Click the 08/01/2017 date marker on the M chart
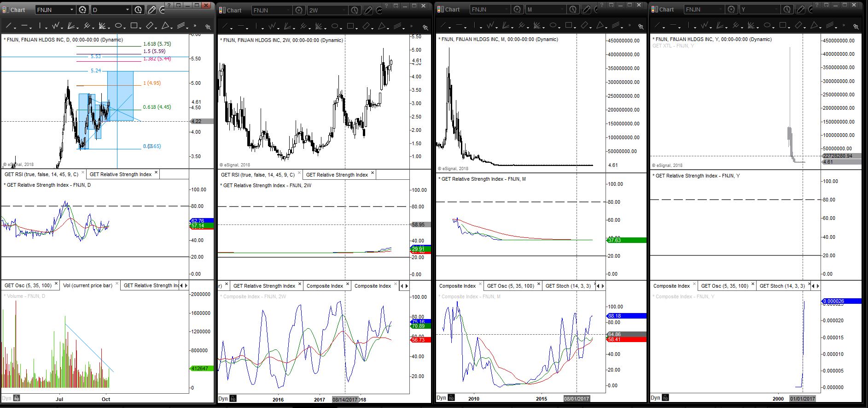The width and height of the screenshot is (868, 408). click(577, 399)
